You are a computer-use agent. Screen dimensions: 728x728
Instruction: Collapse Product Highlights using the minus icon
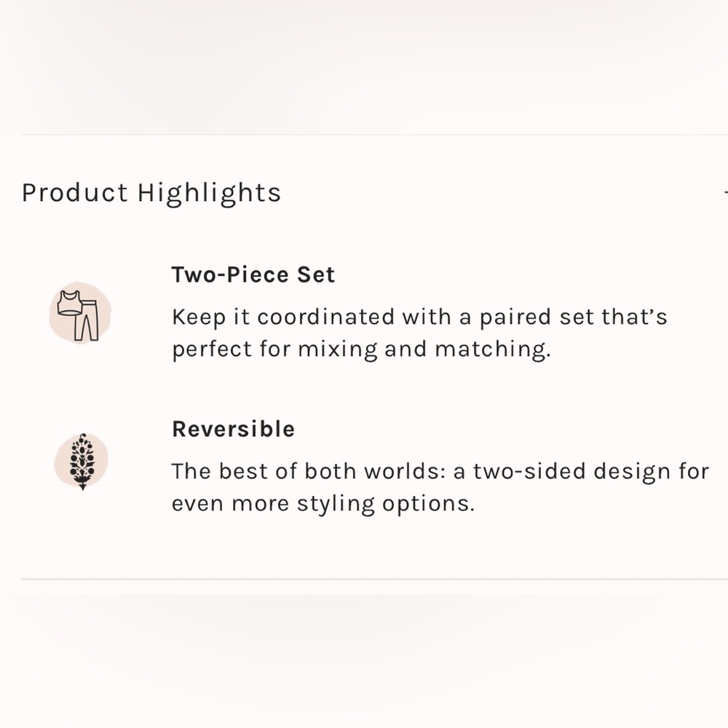(x=725, y=193)
